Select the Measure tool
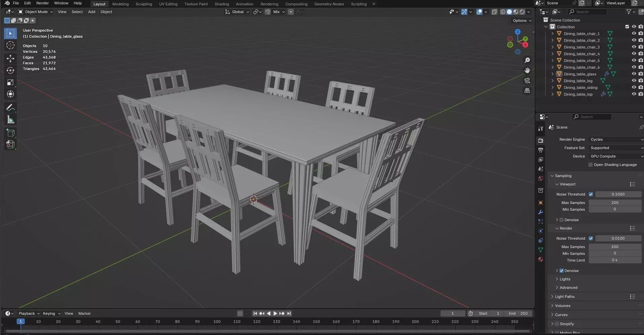Screen dimensions: 644x335 pyautogui.click(x=10, y=120)
